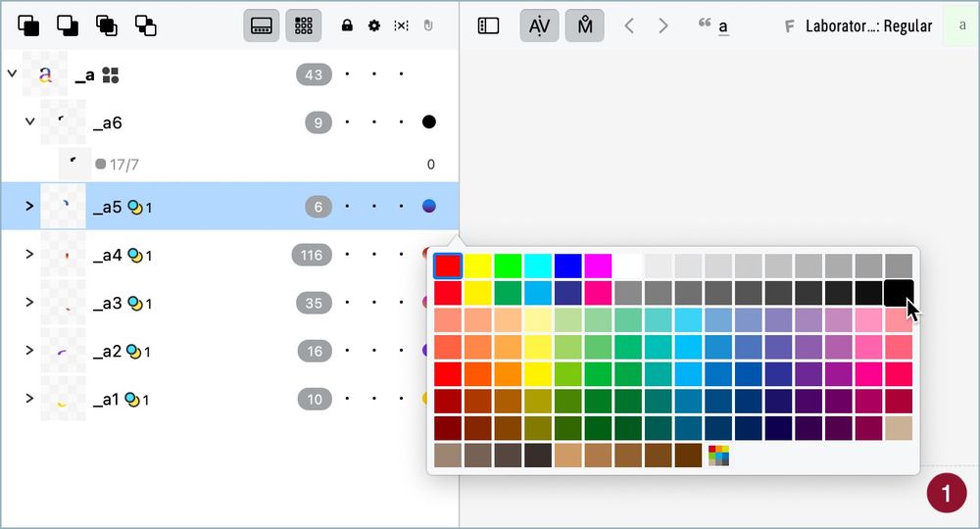Click the count badge '43' on _a
The image size is (980, 529).
point(314,75)
